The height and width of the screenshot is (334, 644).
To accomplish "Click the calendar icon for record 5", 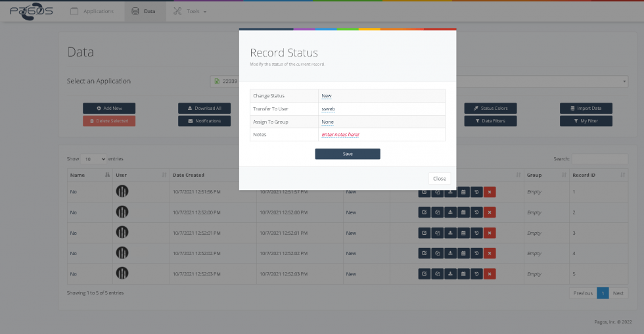I will tap(463, 274).
